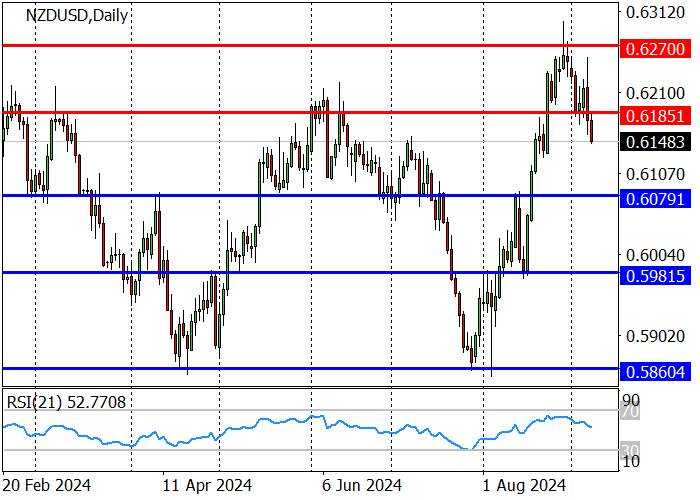Select the 6 Jun 2024 date label
The width and height of the screenshot is (700, 500).
(x=362, y=485)
